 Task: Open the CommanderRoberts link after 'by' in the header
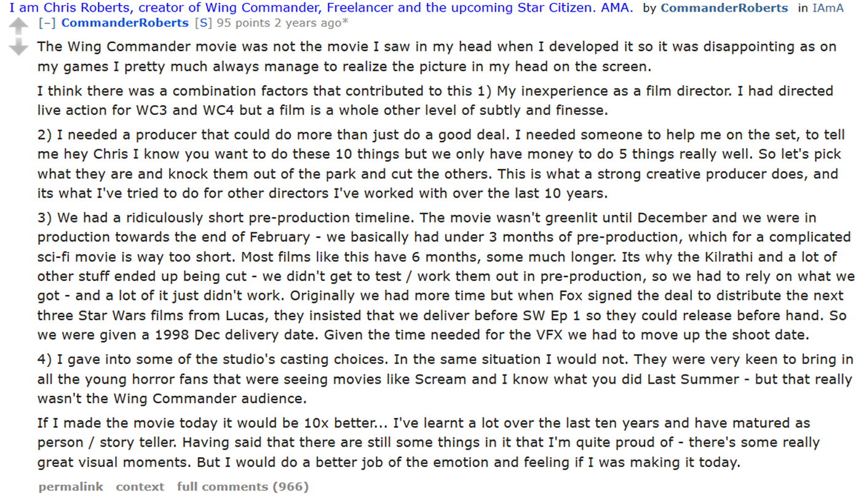tap(724, 8)
